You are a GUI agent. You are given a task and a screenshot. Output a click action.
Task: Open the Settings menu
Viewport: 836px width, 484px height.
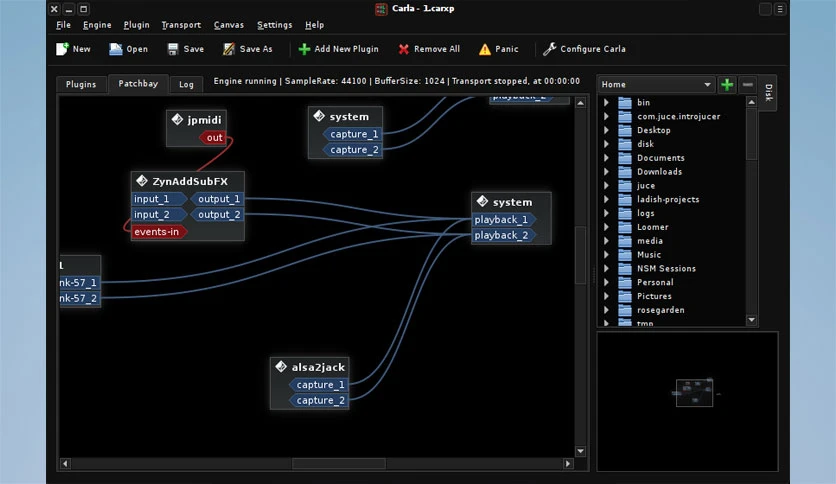pos(275,25)
